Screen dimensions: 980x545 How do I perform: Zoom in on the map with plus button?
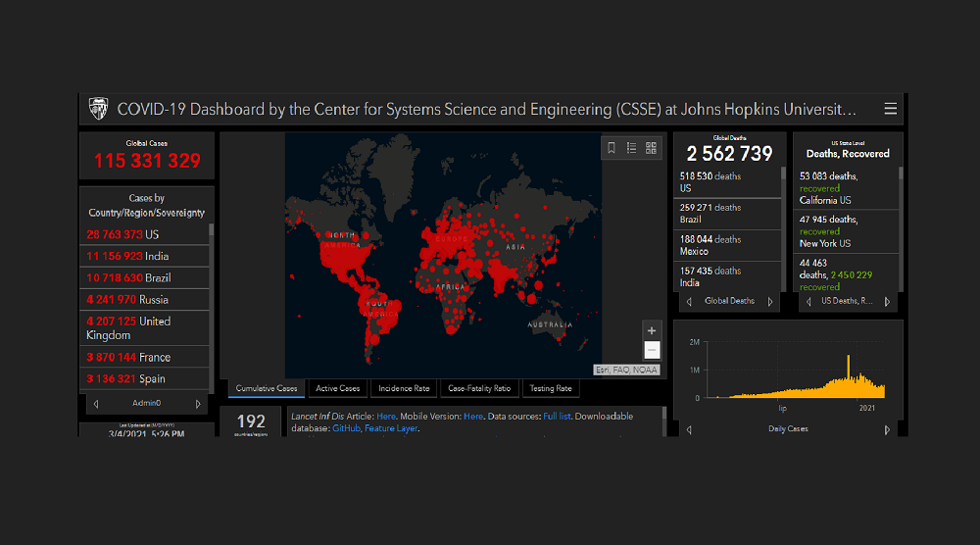coord(652,330)
